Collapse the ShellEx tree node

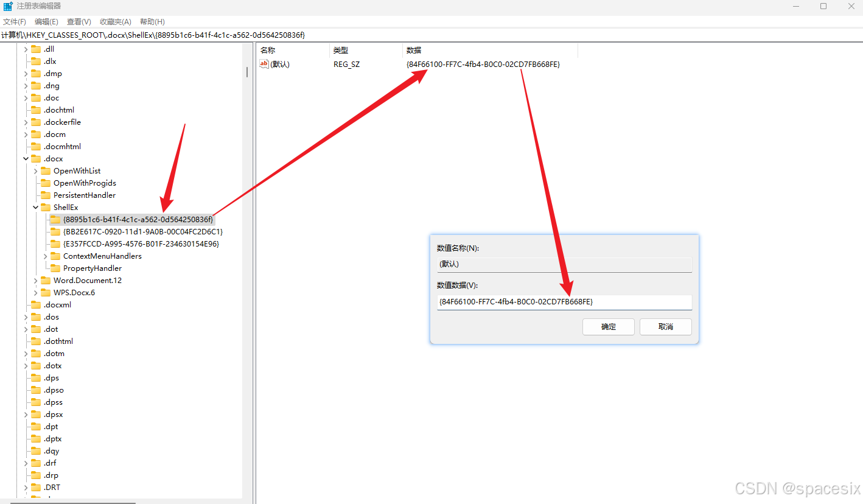36,208
